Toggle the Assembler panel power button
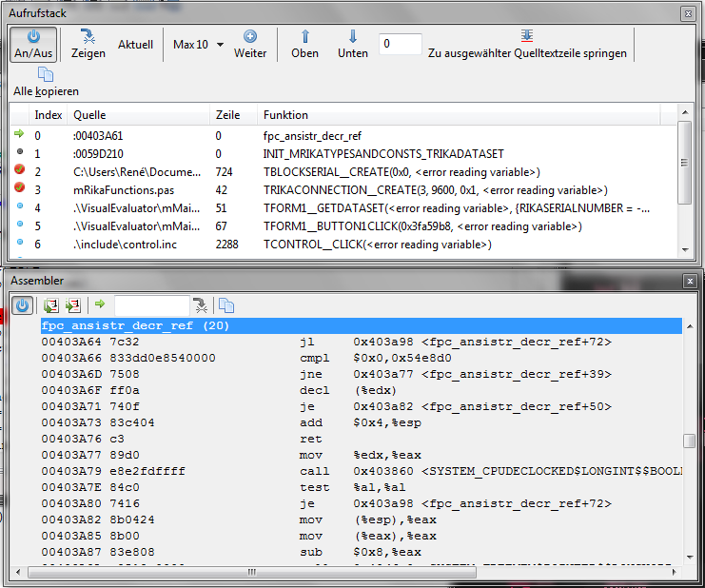705x588 pixels. click(x=23, y=305)
